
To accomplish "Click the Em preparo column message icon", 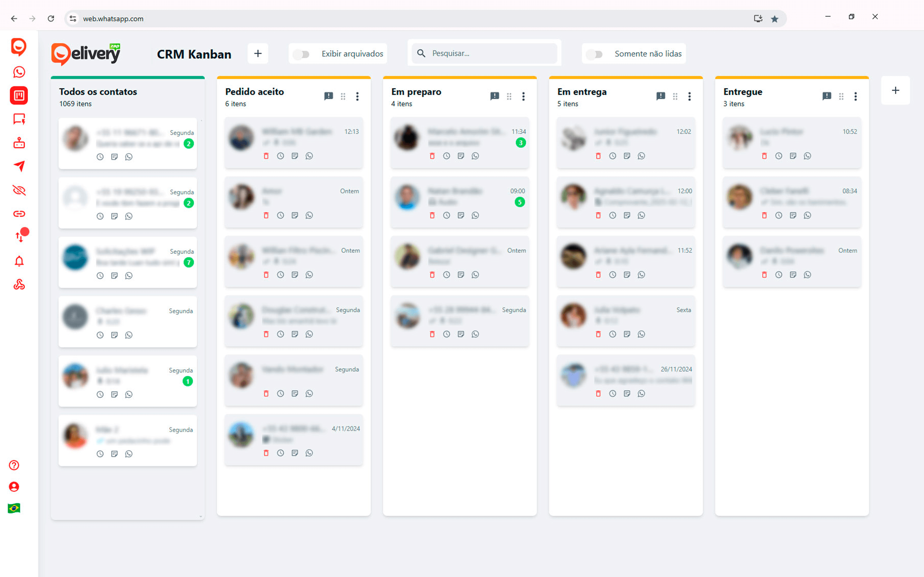I will [494, 96].
